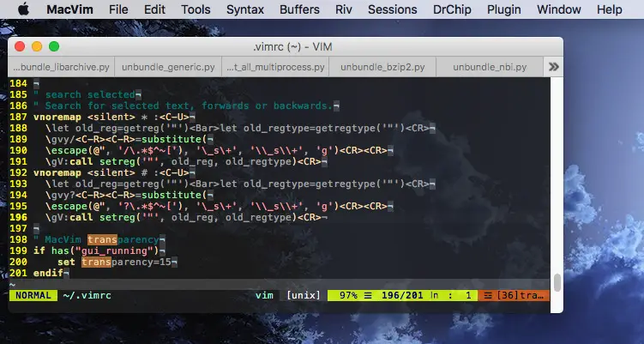Click the 196/201 line counter

[402, 295]
